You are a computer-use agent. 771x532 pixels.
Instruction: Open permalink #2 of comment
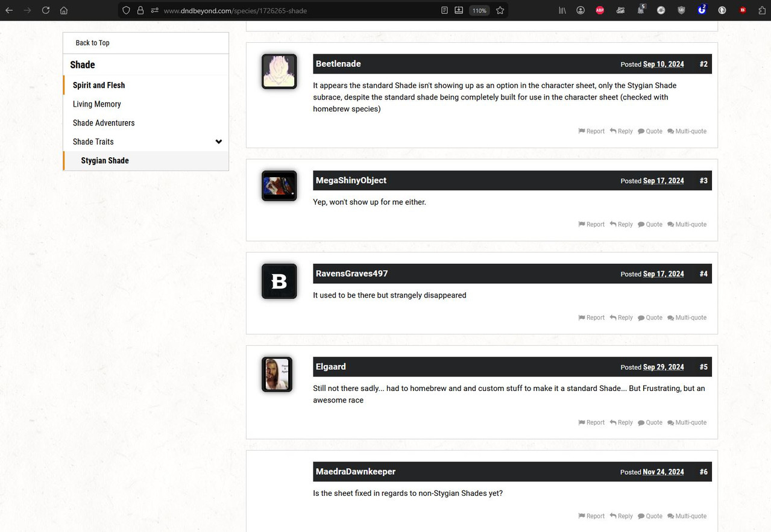pos(703,64)
